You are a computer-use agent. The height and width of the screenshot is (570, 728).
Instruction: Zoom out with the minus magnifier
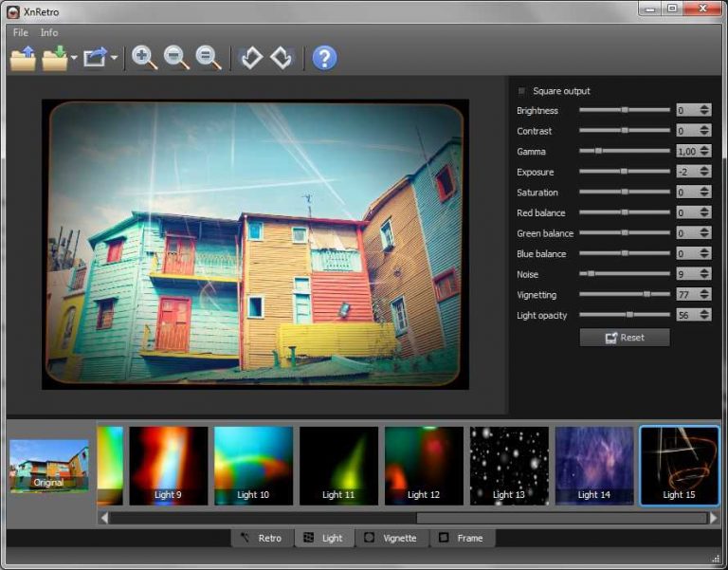176,58
